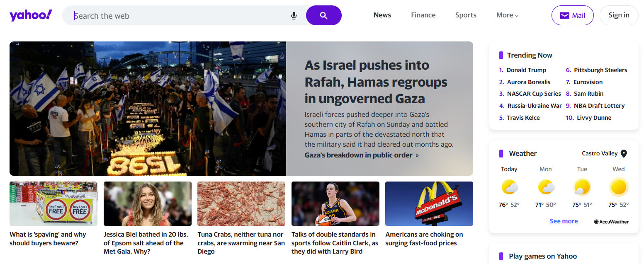Expand the More menu dropdown
644x264 pixels.
tap(508, 15)
